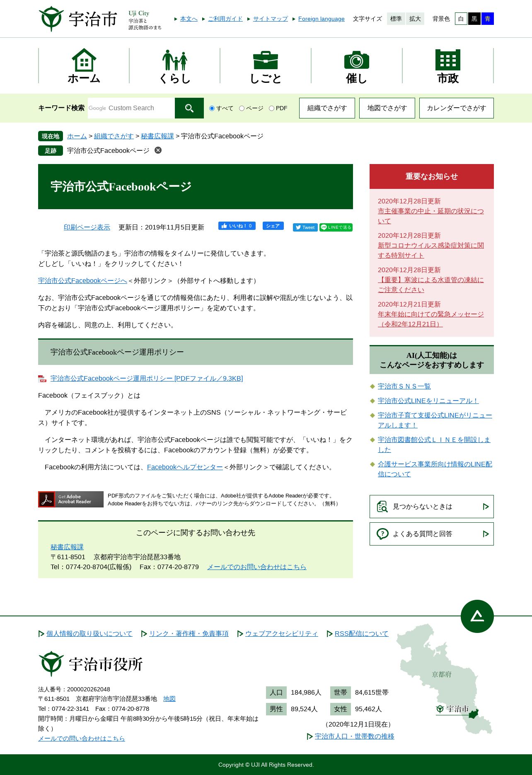532x775 pixels.
Task: Open 寒波による水道管の凍結 notice
Action: click(431, 285)
